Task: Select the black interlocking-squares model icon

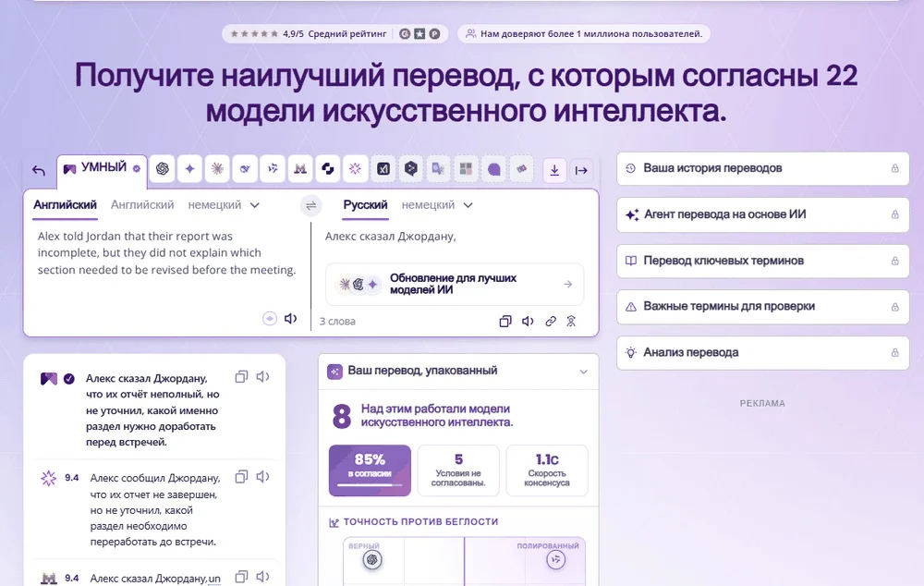Action: point(328,168)
